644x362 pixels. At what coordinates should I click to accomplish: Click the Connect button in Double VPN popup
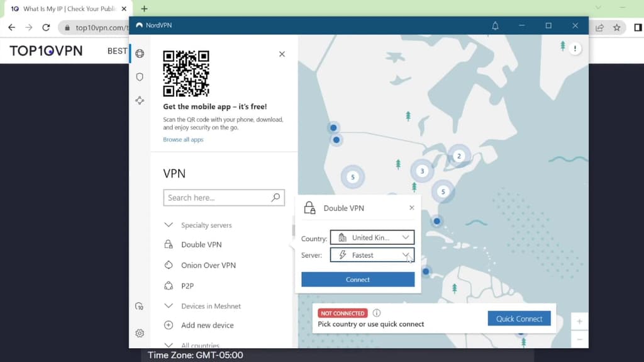(x=358, y=280)
